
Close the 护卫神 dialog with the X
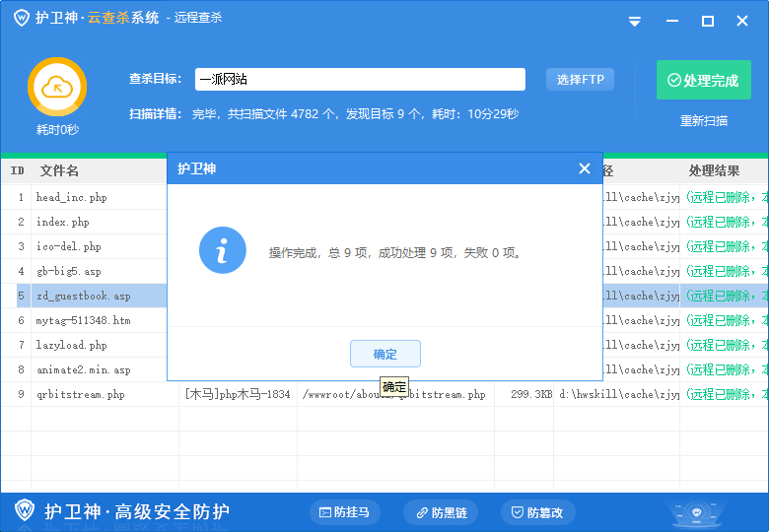[x=584, y=169]
